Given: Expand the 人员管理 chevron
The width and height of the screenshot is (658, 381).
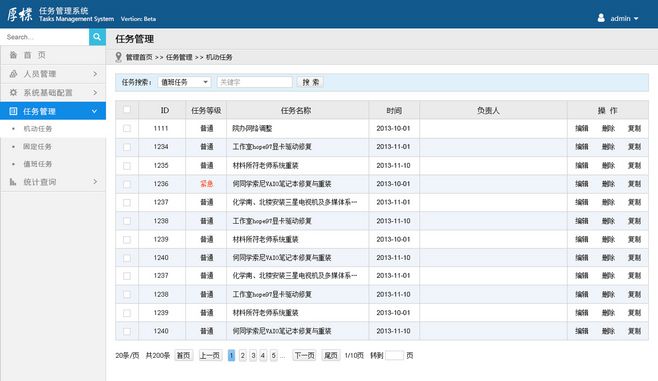Looking at the screenshot, I should coord(95,74).
